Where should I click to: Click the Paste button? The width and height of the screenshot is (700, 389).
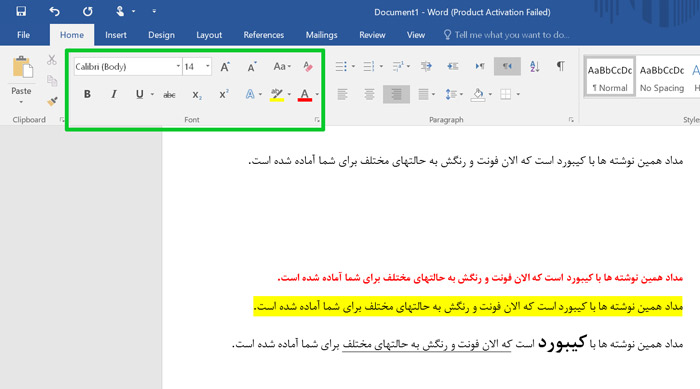(21, 80)
